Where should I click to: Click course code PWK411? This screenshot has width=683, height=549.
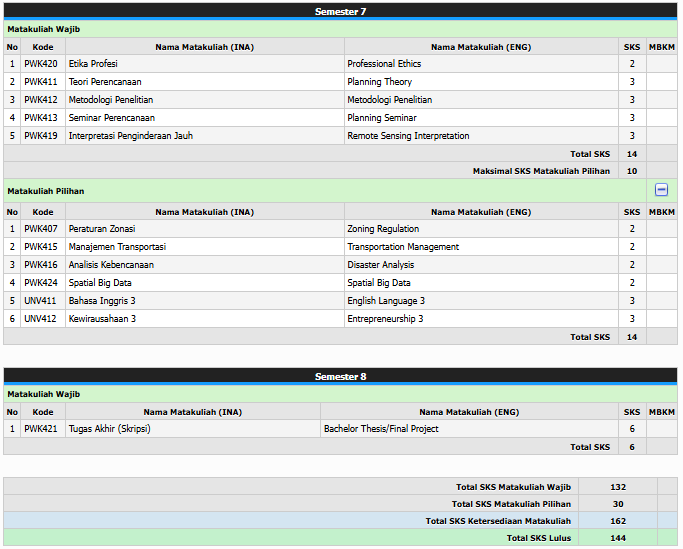[x=41, y=82]
